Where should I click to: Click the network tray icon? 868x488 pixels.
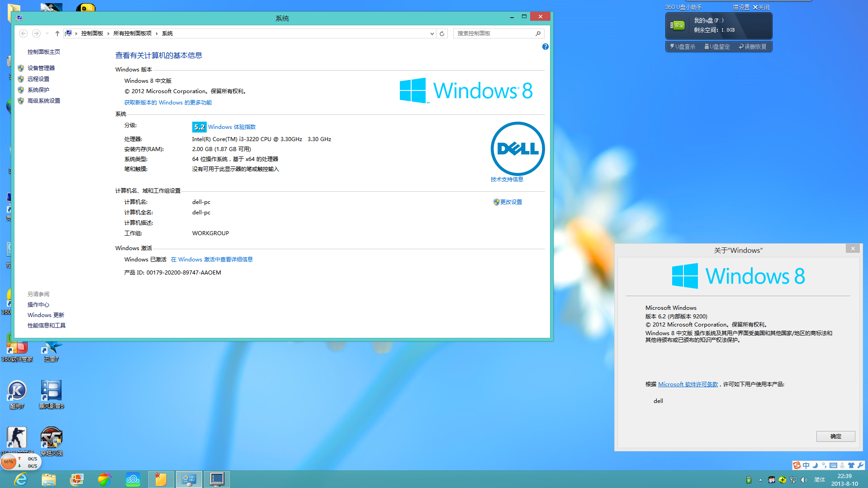[x=793, y=480]
